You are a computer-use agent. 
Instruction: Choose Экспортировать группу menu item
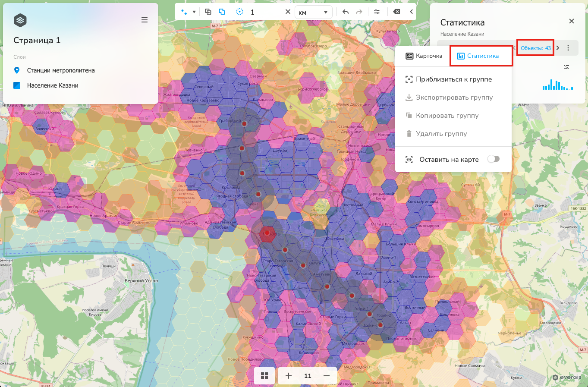[453, 98]
